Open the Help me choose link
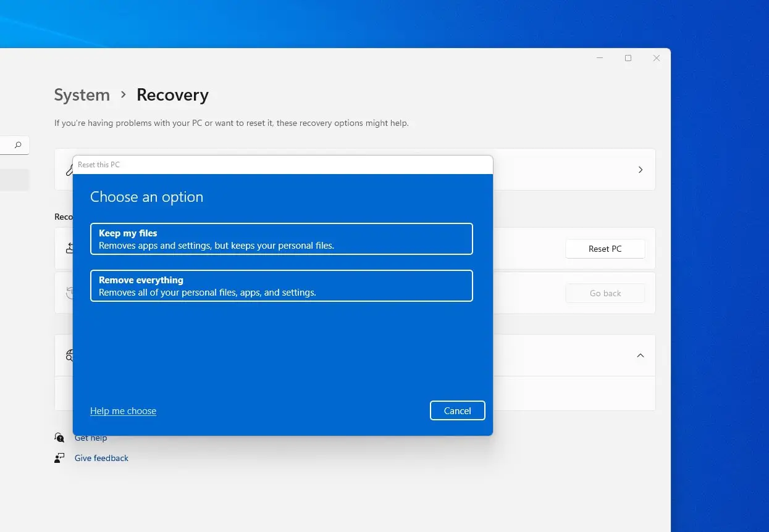 pyautogui.click(x=123, y=410)
